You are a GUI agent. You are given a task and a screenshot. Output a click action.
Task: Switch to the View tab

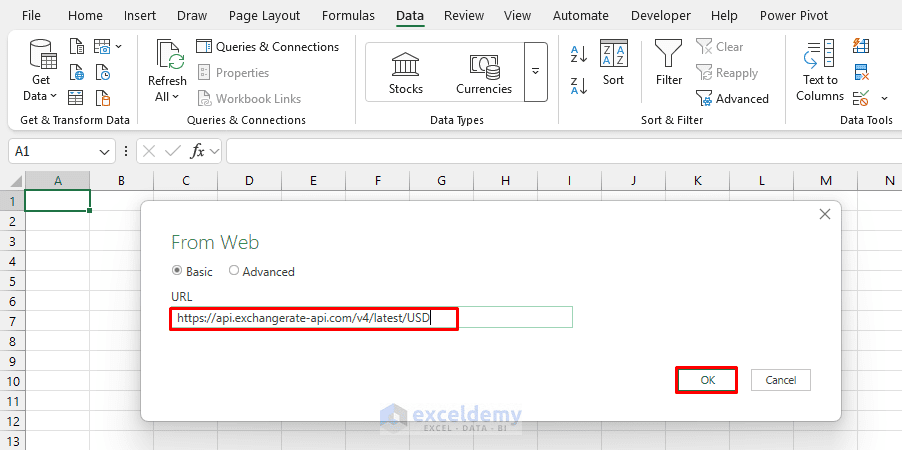pyautogui.click(x=517, y=16)
